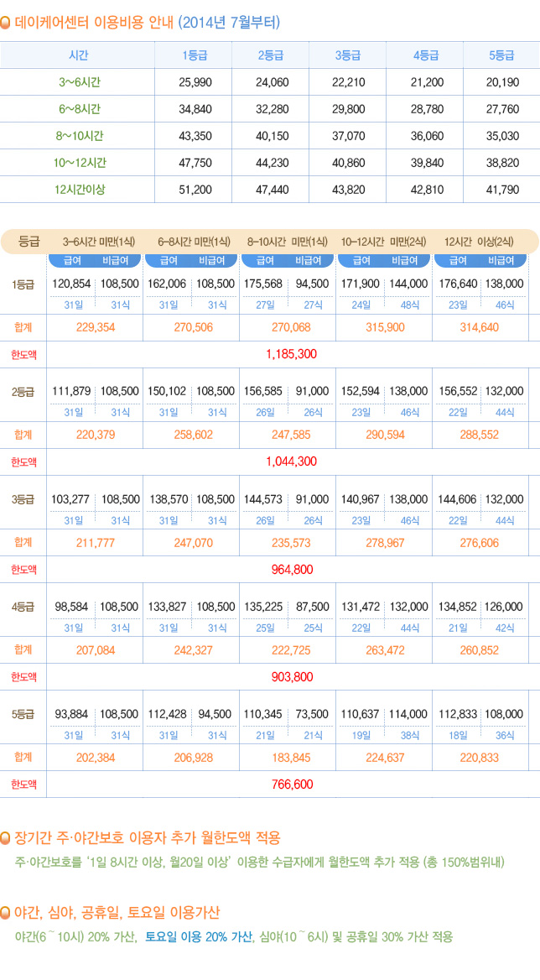This screenshot has height=980, width=540.
Task: Click the 8-10시간 미만(1식) column header
Action: 287,242
